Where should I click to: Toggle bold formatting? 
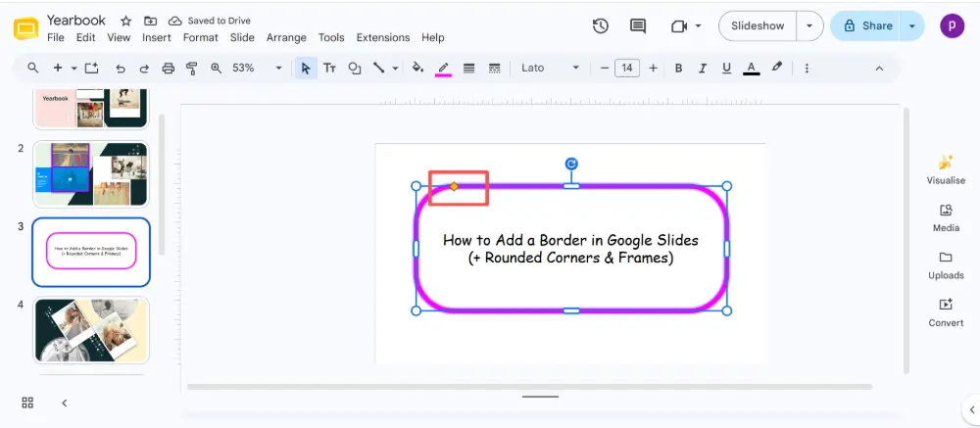pos(678,69)
